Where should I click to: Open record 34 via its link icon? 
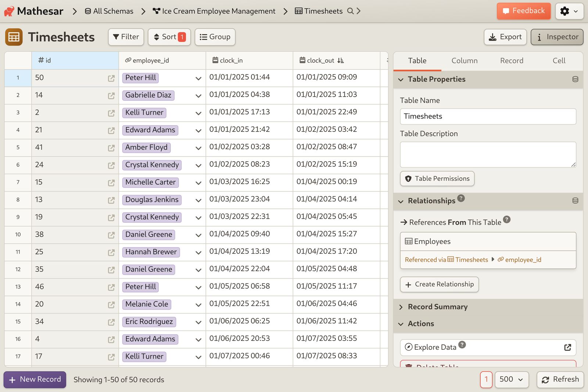111,322
